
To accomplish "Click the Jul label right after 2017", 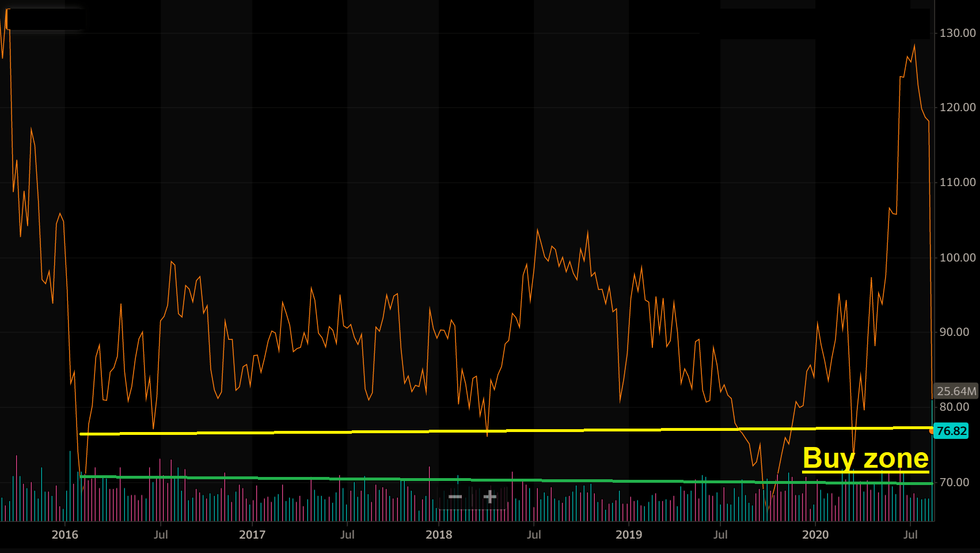I will click(347, 535).
